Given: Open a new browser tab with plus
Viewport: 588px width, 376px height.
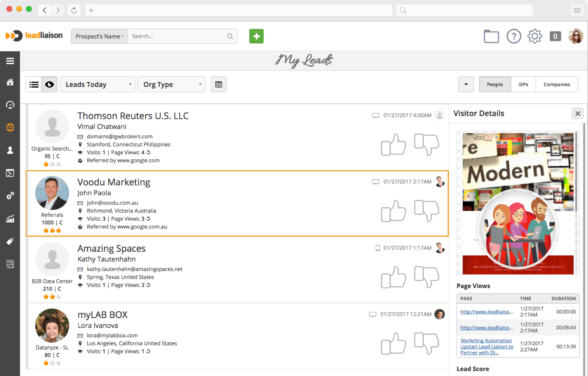Looking at the screenshot, I should [x=91, y=10].
